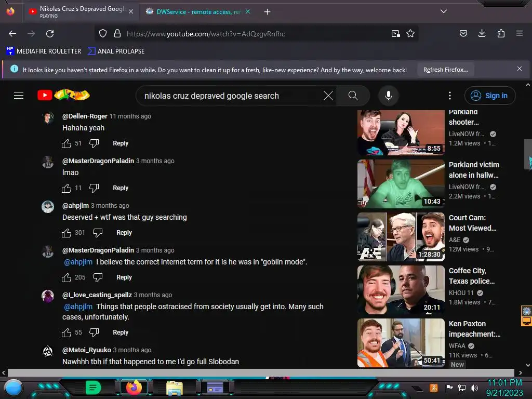Reload the page with the refresh icon

point(50,34)
